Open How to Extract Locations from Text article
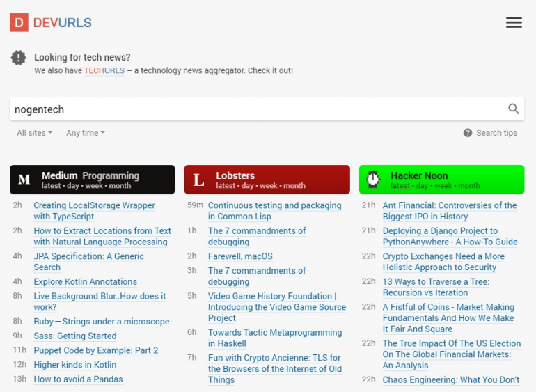Viewport: 536px width, 392px height. tap(102, 236)
